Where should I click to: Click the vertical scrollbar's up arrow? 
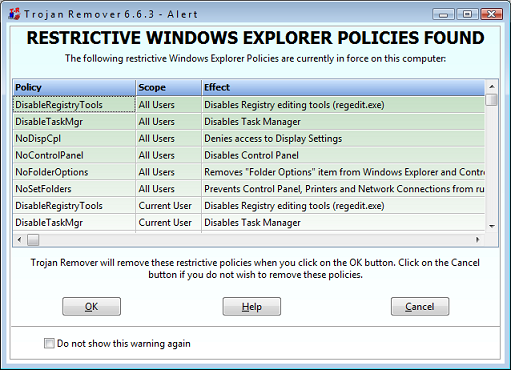[x=492, y=87]
